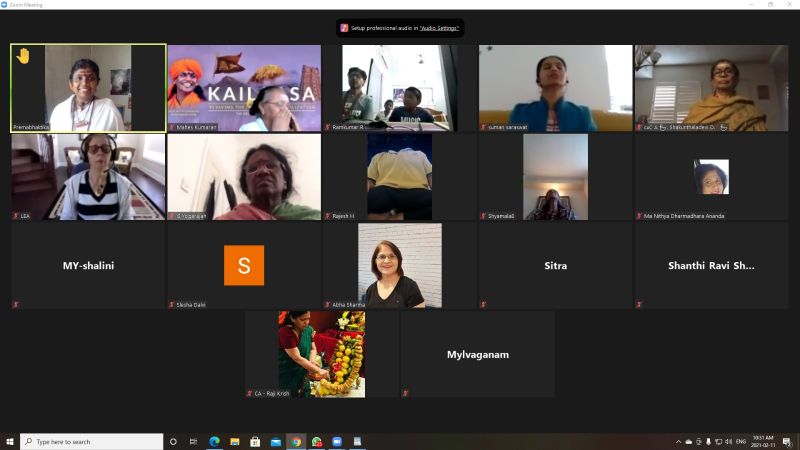Select the CA - Raji Krish video tile
Image resolution: width=800 pixels, height=450 pixels.
point(321,354)
